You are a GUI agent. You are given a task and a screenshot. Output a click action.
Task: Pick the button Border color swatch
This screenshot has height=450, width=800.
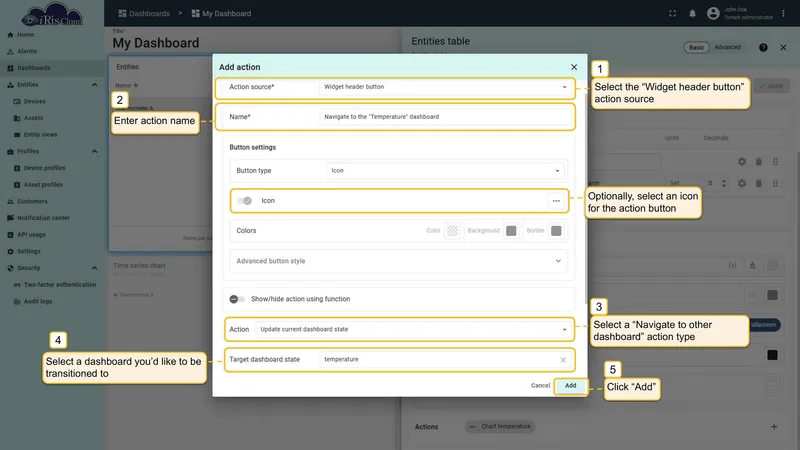click(x=556, y=231)
